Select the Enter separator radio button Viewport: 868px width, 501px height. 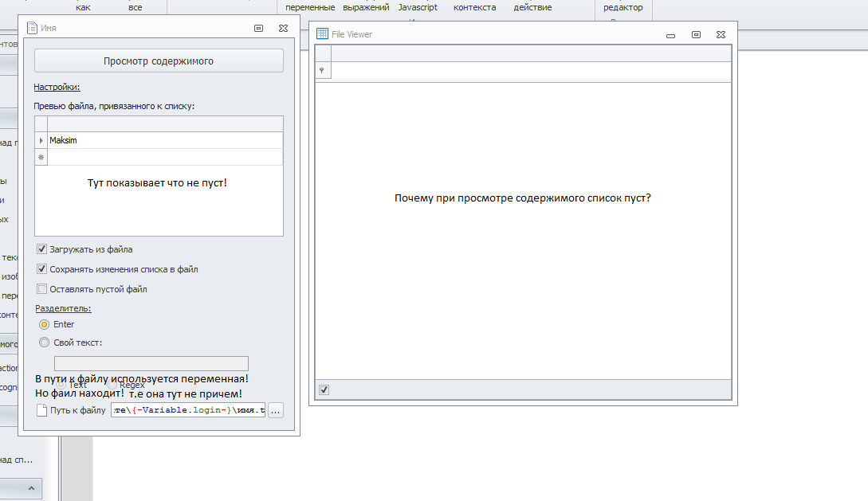point(45,324)
